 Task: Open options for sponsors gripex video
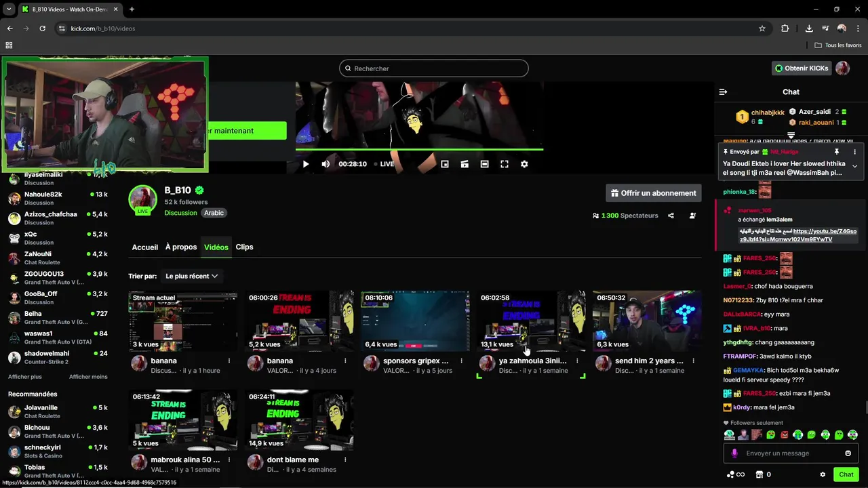[x=461, y=361]
